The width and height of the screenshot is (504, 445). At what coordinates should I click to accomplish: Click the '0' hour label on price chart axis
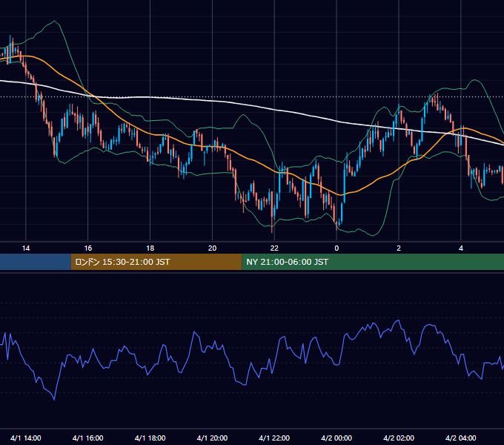(x=336, y=248)
